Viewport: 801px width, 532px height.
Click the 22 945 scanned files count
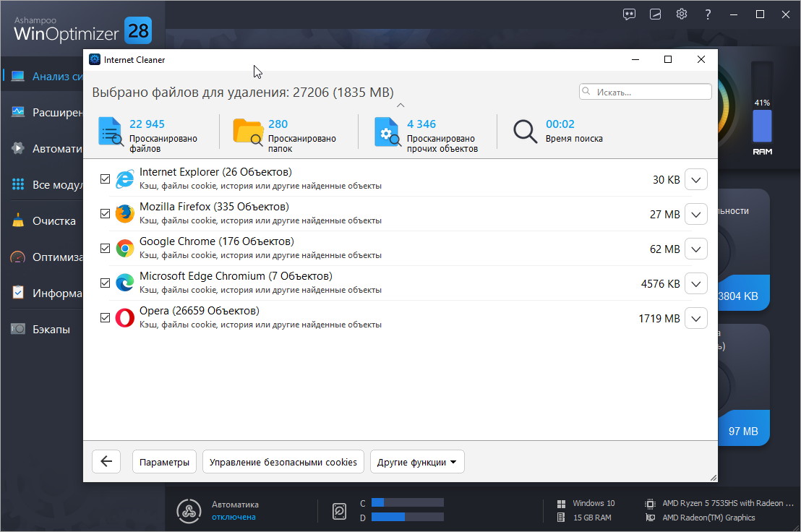147,124
